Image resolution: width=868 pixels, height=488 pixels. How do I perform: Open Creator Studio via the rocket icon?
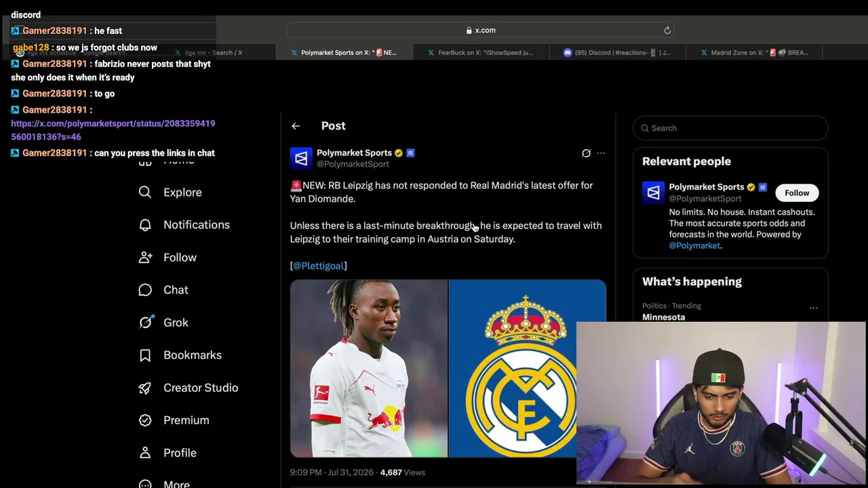click(145, 388)
